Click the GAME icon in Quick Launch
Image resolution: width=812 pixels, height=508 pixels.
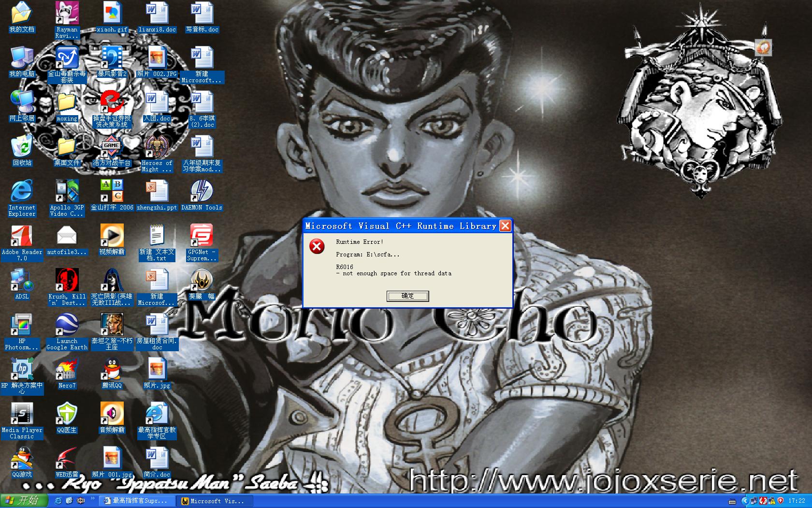point(81,501)
